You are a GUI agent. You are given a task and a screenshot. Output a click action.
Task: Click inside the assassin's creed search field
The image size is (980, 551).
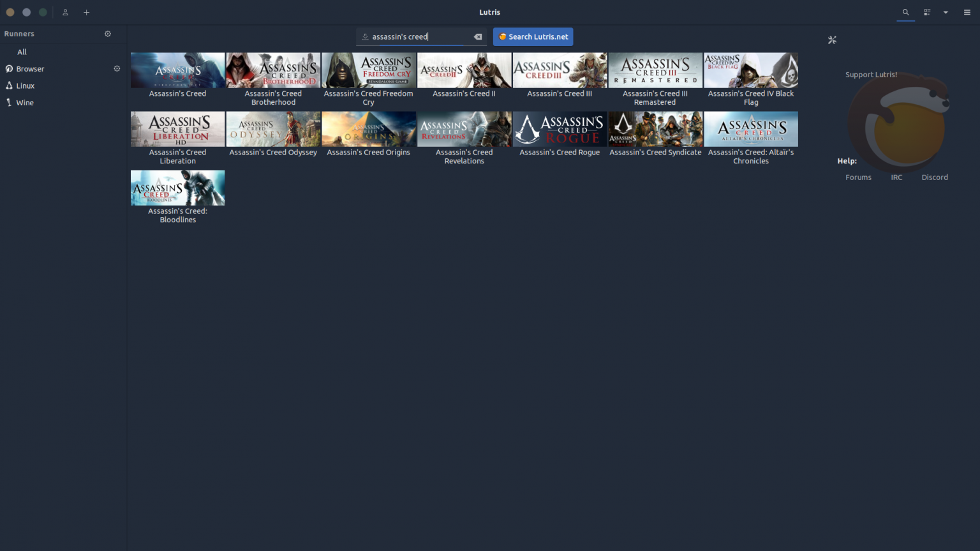click(x=418, y=37)
